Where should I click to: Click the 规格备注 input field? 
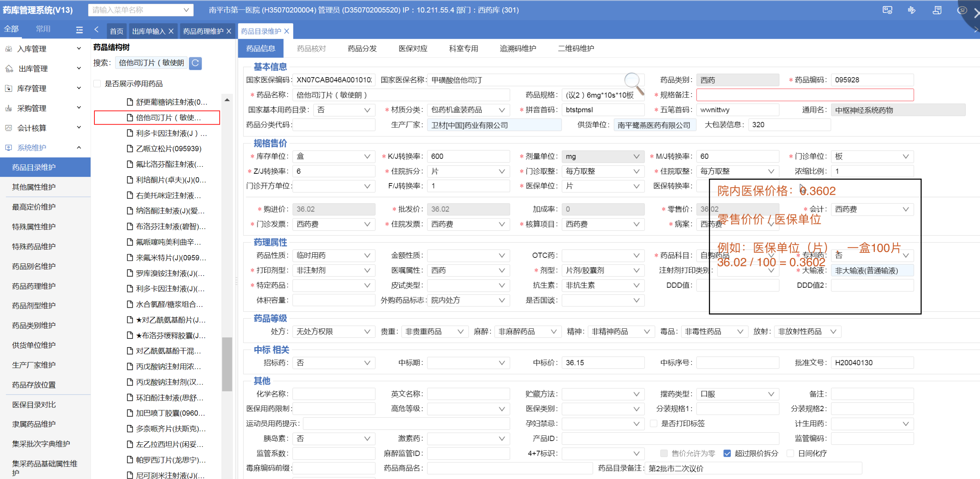pos(804,95)
